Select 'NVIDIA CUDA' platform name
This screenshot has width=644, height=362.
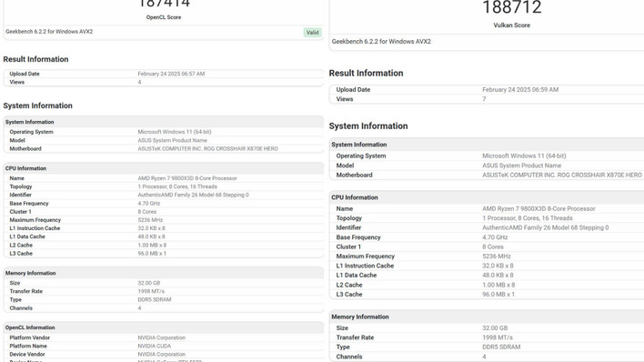pos(155,346)
